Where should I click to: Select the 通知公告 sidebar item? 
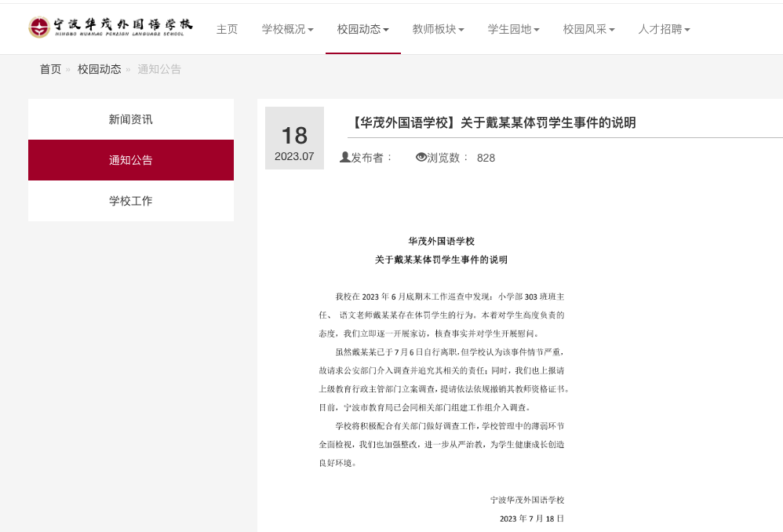131,159
